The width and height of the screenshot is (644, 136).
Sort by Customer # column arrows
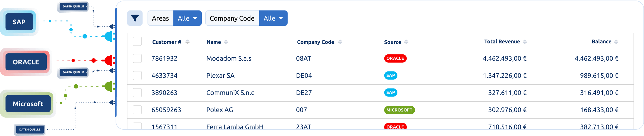click(187, 42)
